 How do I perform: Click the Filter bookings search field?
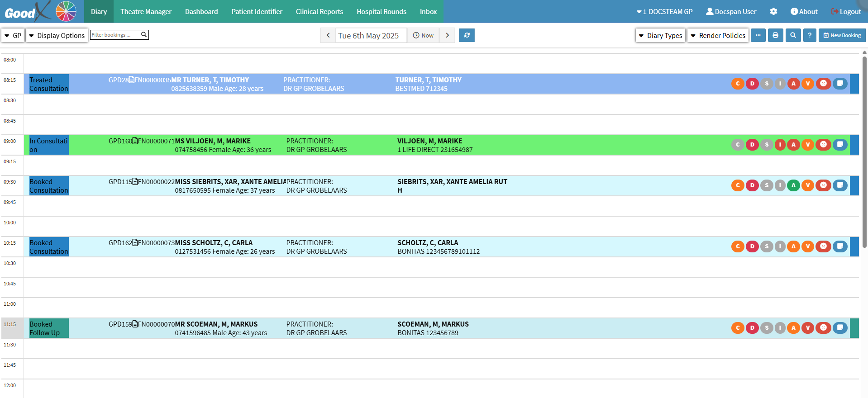(x=115, y=35)
